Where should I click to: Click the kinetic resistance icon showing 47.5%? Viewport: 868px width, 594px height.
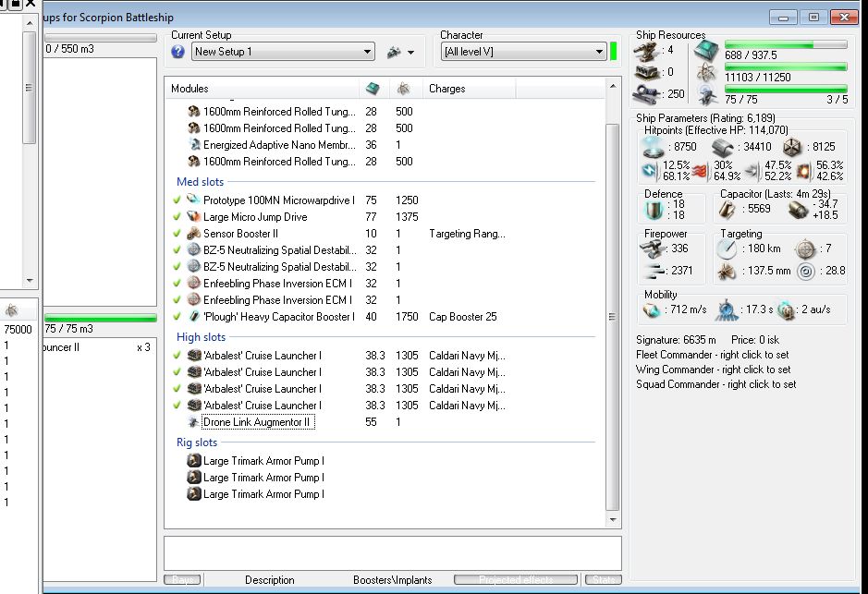point(752,171)
